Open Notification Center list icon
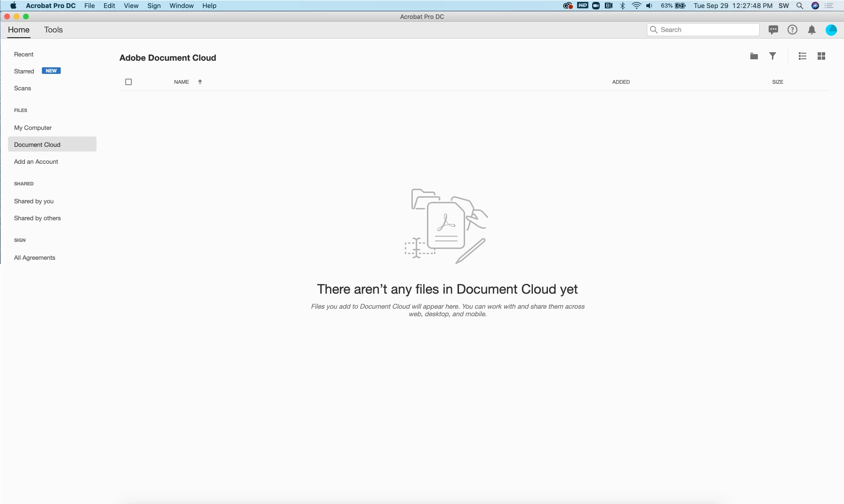 click(x=829, y=6)
